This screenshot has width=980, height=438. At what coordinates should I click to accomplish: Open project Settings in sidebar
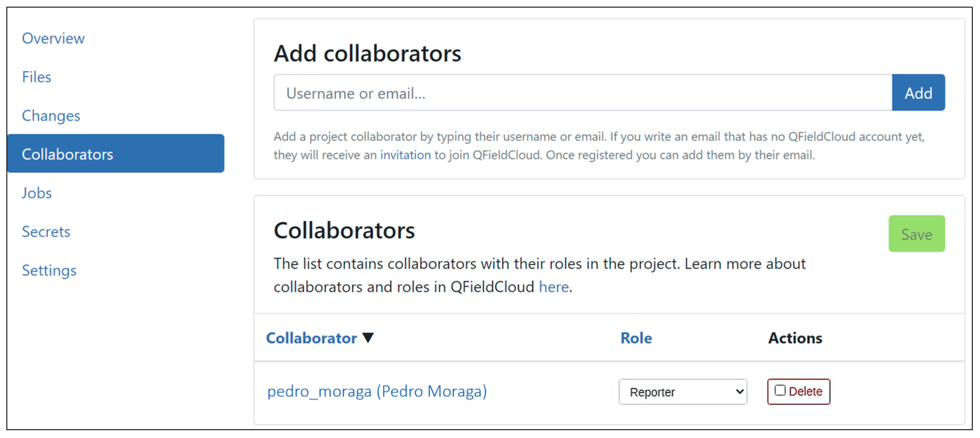pyautogui.click(x=49, y=270)
